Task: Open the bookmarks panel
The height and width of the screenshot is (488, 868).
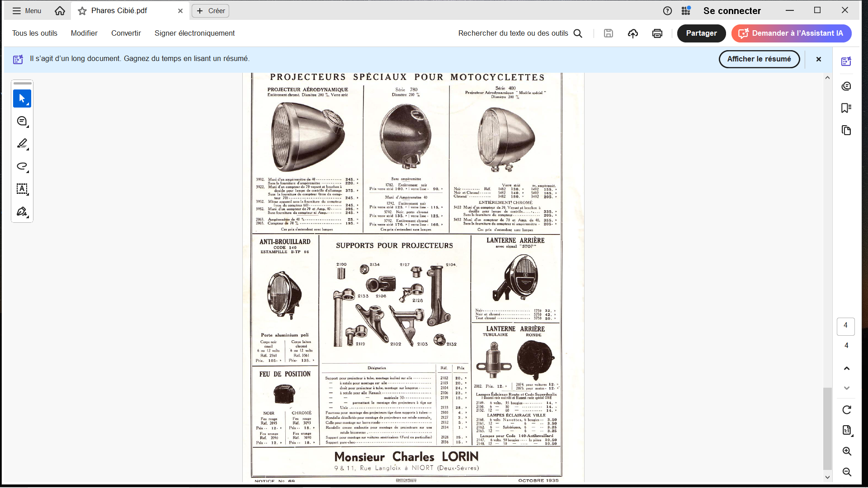Action: 846,108
